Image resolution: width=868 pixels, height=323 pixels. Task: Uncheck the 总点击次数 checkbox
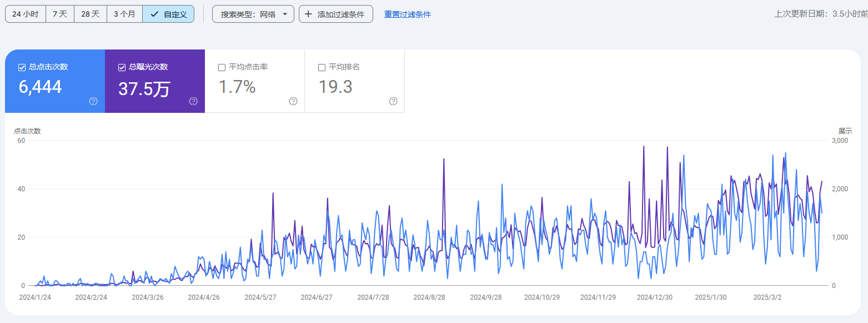22,67
